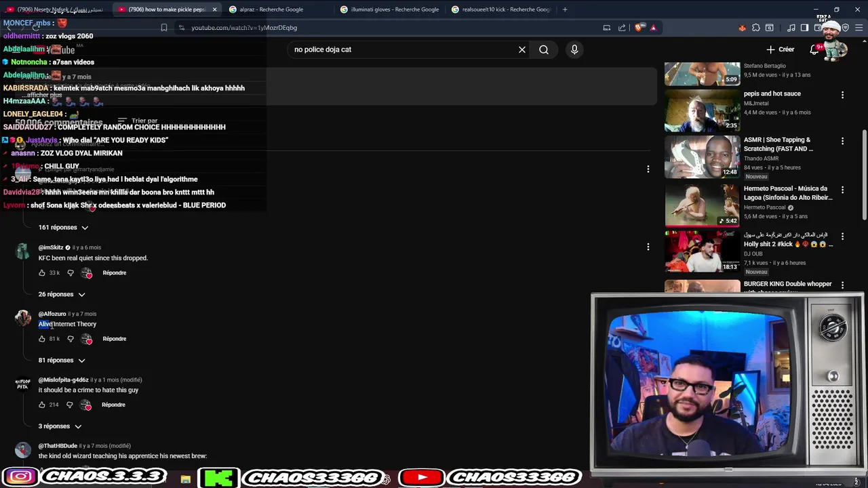This screenshot has height=488, width=868.
Task: Open @Alfozuro channel link
Action: click(x=52, y=314)
